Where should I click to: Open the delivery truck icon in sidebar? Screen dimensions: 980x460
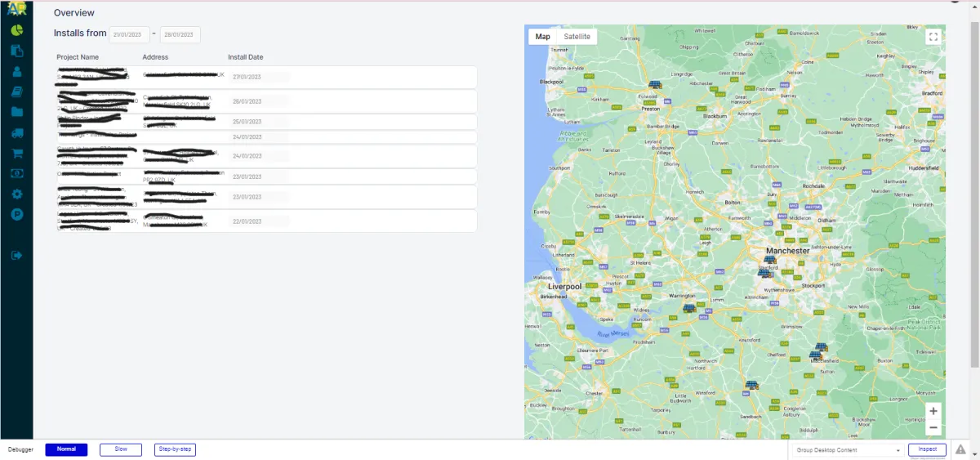click(16, 132)
